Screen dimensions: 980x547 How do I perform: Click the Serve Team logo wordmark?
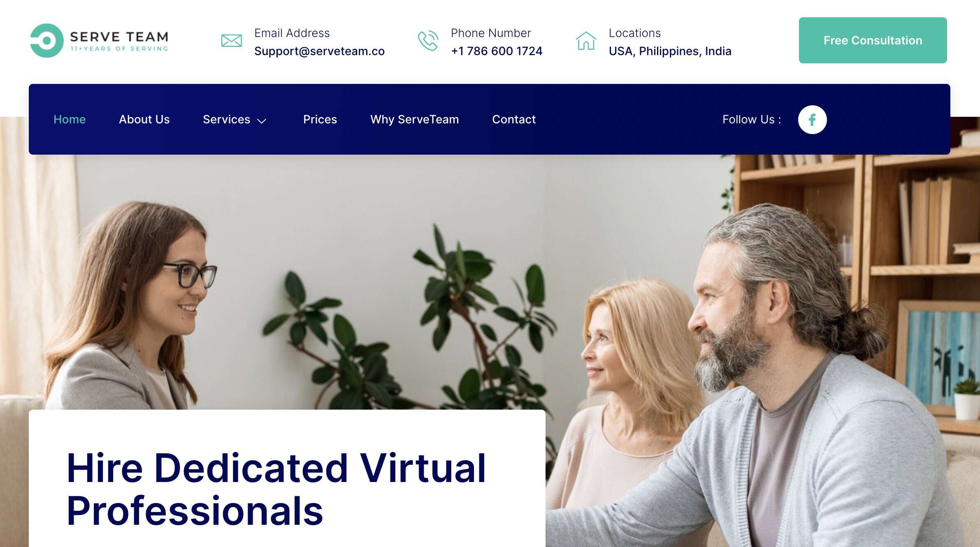coord(119,41)
